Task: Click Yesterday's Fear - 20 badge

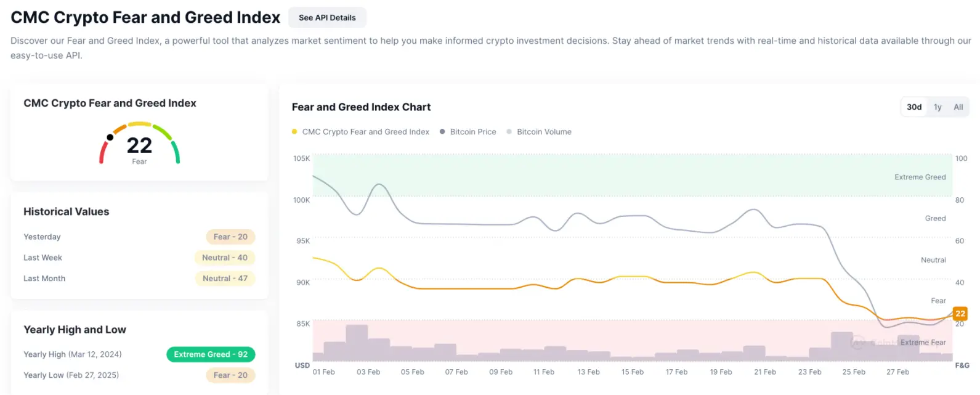Action: 230,237
